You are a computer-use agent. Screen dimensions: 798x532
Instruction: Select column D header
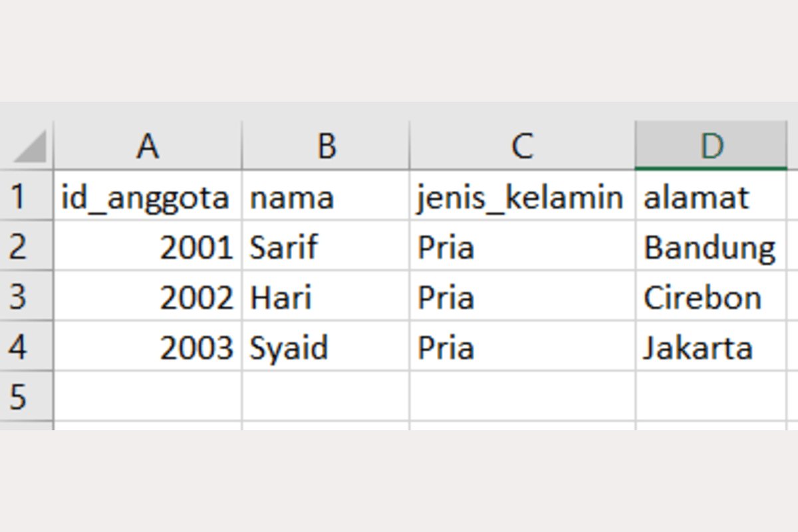coord(711,146)
